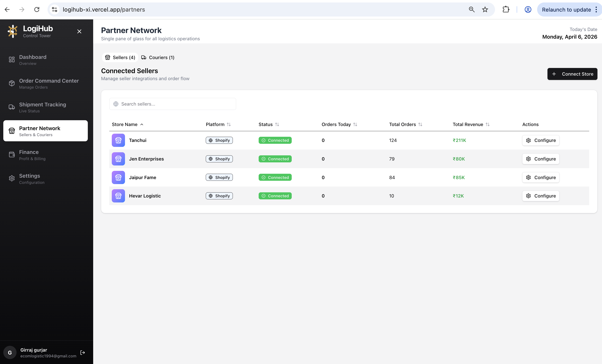The height and width of the screenshot is (364, 602).
Task: Click the Tanchui store name
Action: pyautogui.click(x=138, y=140)
